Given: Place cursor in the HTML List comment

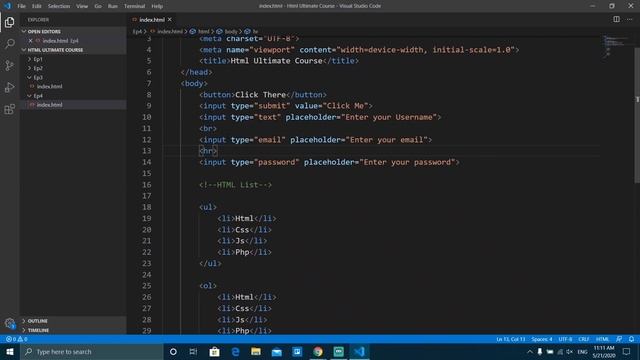Looking at the screenshot, I should [236, 185].
